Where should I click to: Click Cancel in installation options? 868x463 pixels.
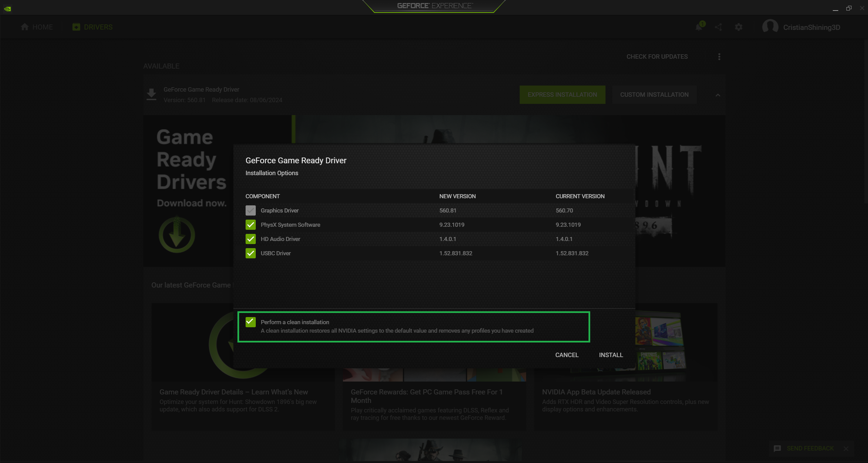pos(566,355)
